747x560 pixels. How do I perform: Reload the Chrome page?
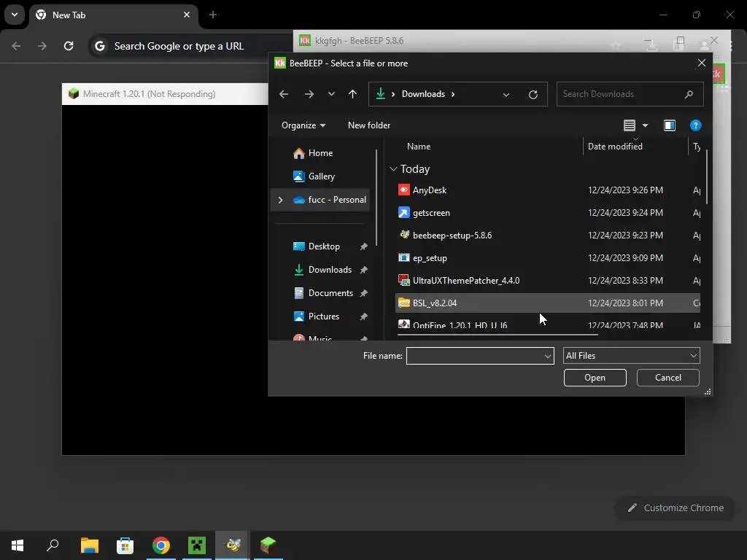69,46
